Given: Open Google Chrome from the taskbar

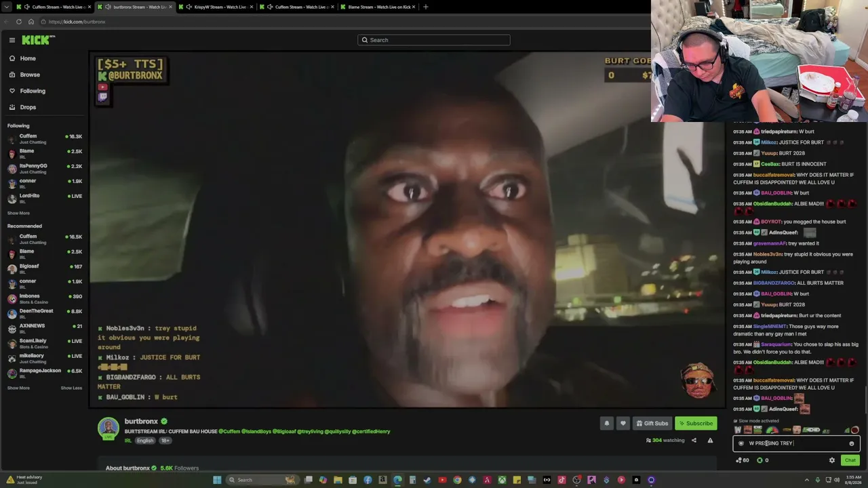Looking at the screenshot, I should 457,480.
